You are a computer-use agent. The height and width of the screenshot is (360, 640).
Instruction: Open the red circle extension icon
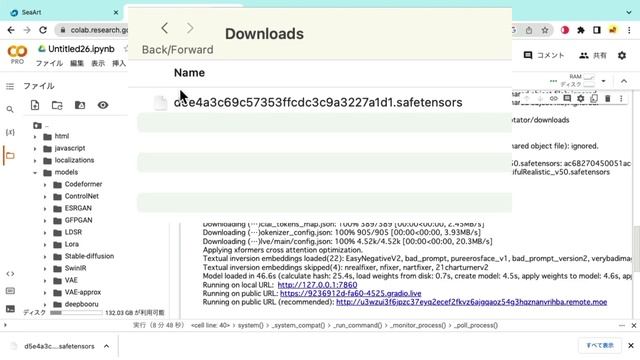click(x=565, y=30)
